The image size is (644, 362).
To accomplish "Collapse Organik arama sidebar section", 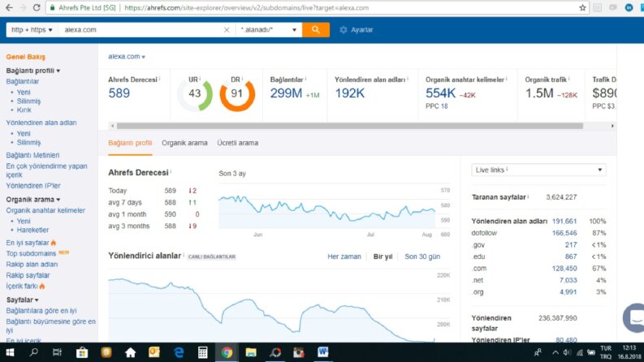I will 32,200.
